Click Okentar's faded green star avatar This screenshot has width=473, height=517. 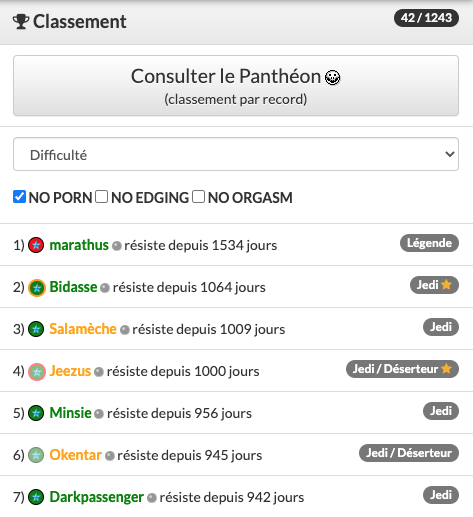[36, 455]
